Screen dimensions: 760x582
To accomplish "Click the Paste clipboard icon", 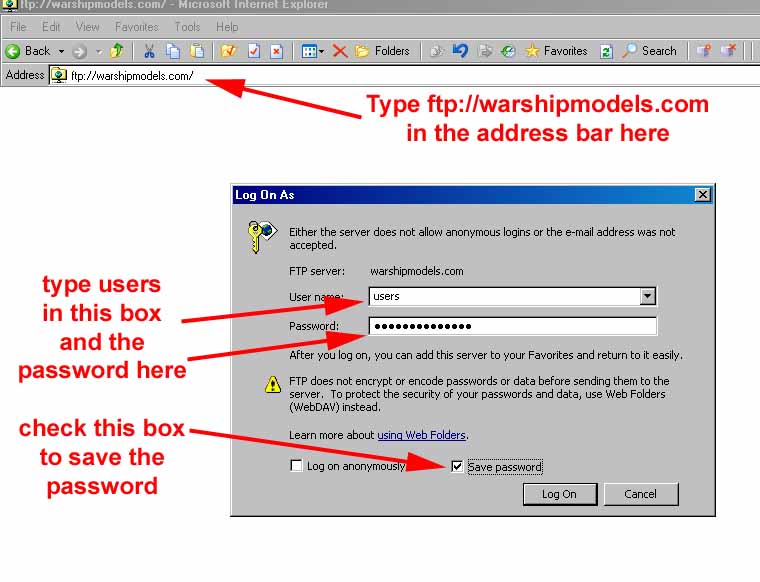I will point(197,51).
